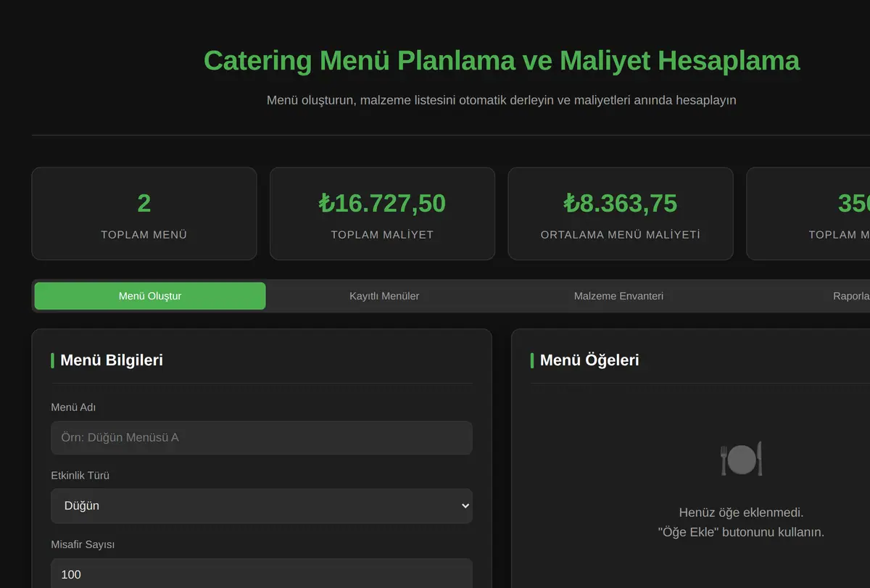
Task: Expand the Etkinlik Türü dropdown
Action: click(x=262, y=506)
